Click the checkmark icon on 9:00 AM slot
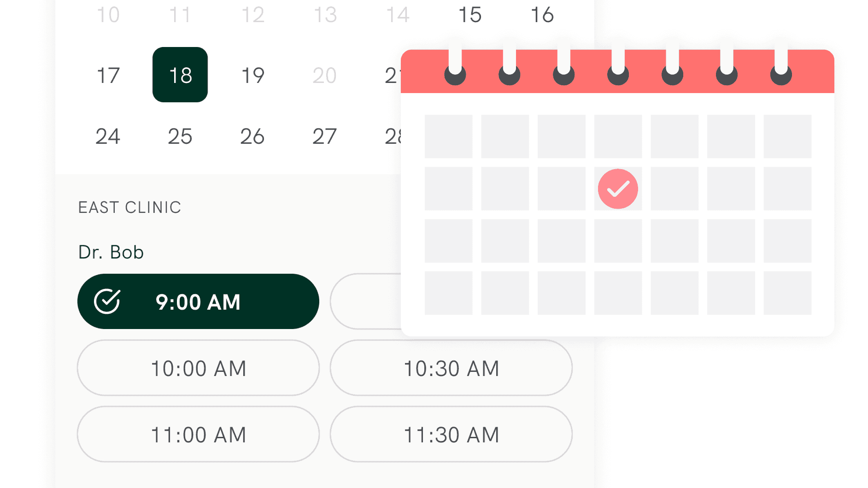868x488 pixels. click(107, 302)
